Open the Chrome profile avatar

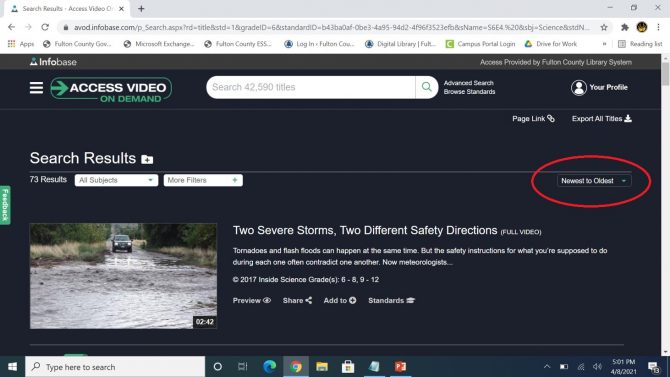(x=641, y=27)
